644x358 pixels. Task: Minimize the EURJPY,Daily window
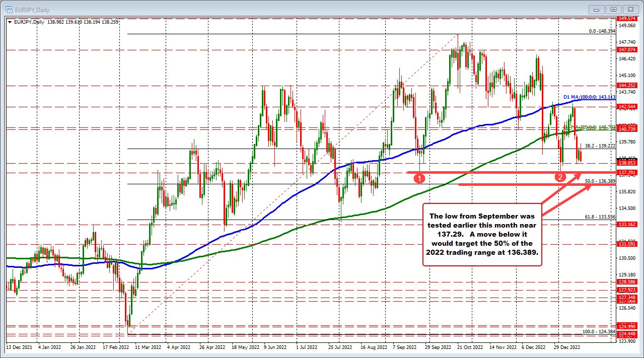(596, 9)
